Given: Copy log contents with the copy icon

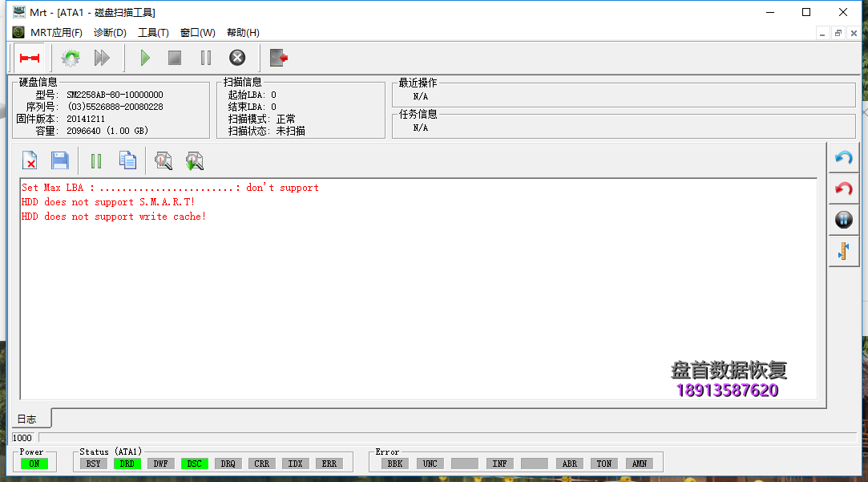Looking at the screenshot, I should tap(127, 160).
